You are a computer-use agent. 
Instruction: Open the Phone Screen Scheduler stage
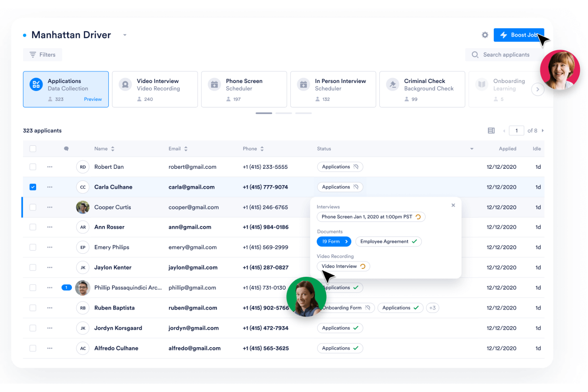point(244,89)
